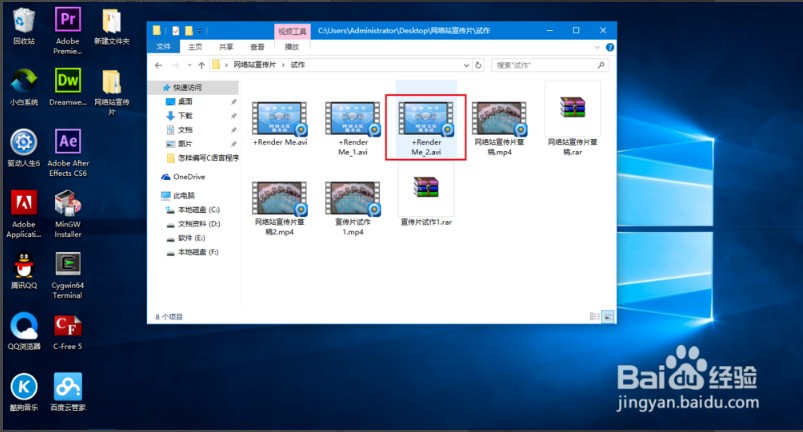Select 本地磁盘 (C:) in navigation pane
The height and width of the screenshot is (432, 803).
pyautogui.click(x=198, y=209)
